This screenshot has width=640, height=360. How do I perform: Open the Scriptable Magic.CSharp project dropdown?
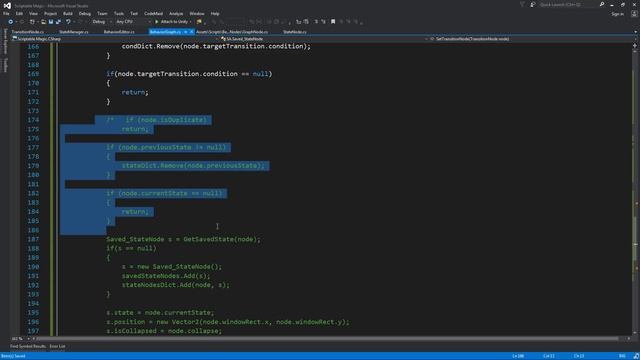tap(116, 39)
